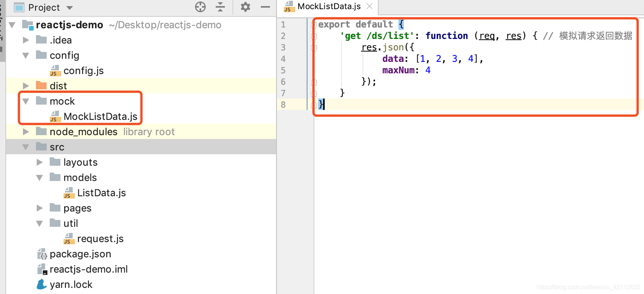This screenshot has height=294, width=644.
Task: Select package.json file
Action: click(80, 254)
